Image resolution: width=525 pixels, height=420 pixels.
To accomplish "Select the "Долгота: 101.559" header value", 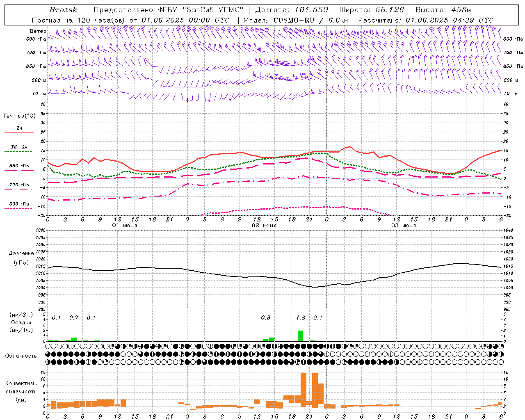I will (292, 9).
